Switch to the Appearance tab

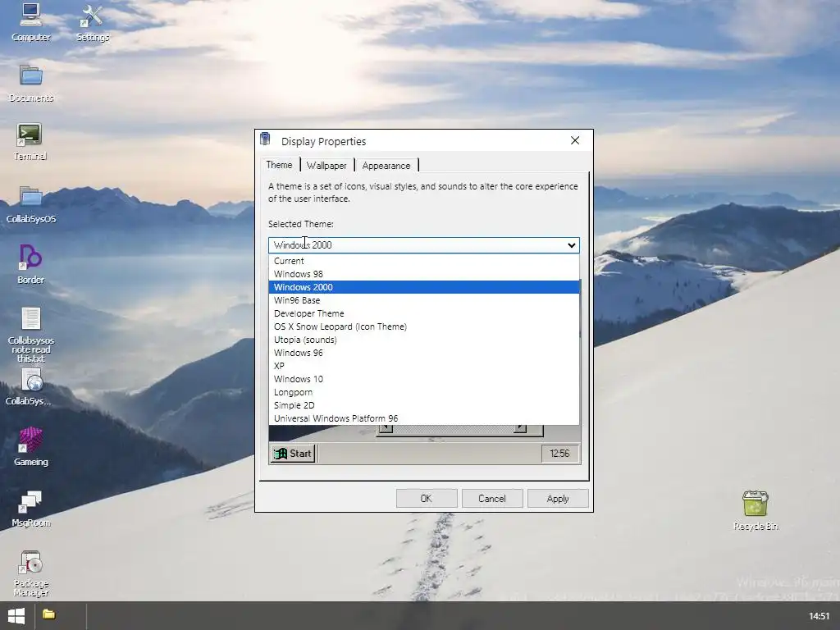(x=386, y=166)
